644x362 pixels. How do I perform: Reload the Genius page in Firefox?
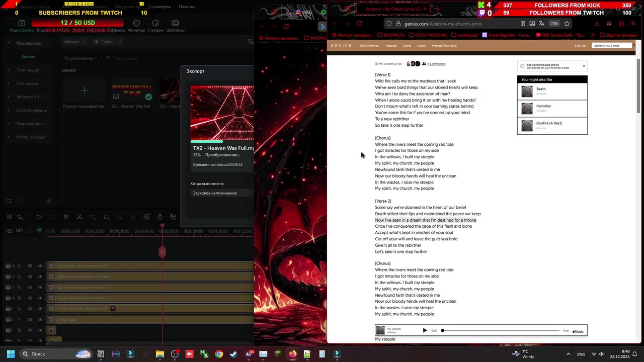coord(359,24)
